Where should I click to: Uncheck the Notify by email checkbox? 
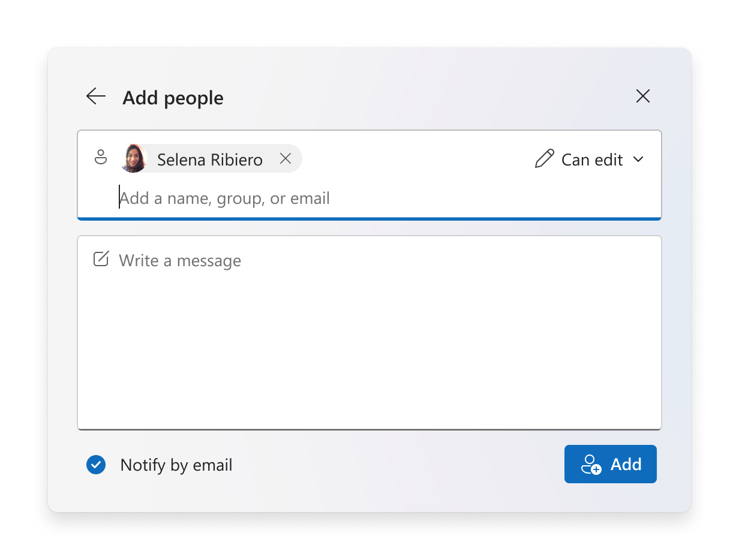click(x=96, y=465)
